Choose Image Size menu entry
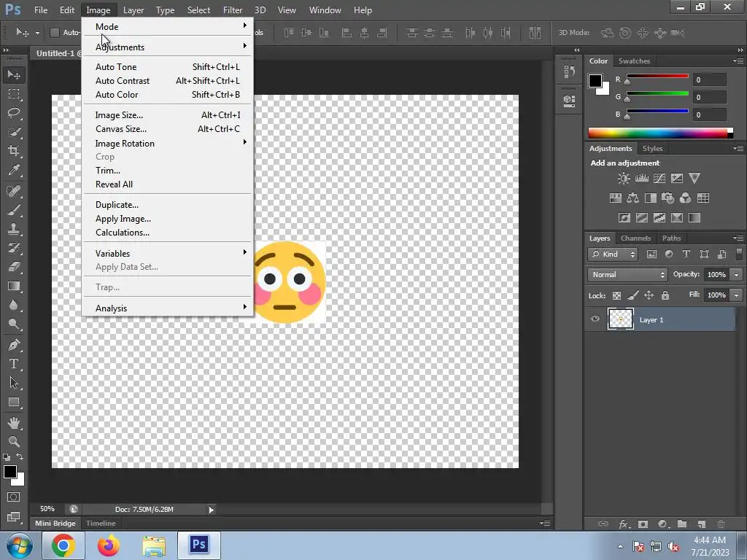Viewport: 747px width, 560px height. click(x=167, y=114)
